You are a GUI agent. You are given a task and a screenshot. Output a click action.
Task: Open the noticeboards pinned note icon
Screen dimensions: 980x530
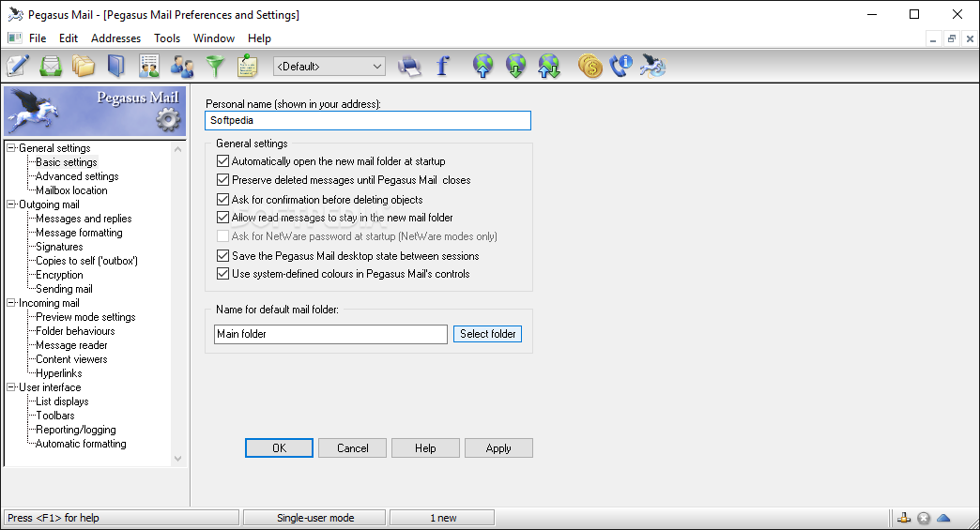pyautogui.click(x=248, y=66)
